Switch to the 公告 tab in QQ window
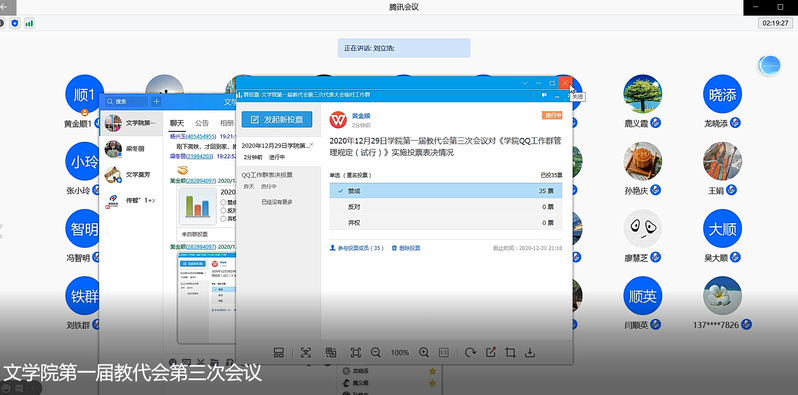This screenshot has width=798, height=395. (x=202, y=123)
